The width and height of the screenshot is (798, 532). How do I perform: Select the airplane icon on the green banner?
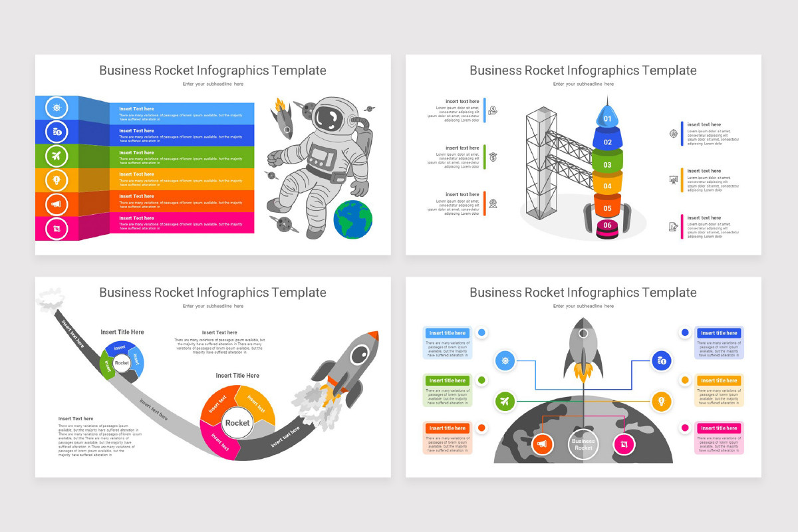(56, 156)
